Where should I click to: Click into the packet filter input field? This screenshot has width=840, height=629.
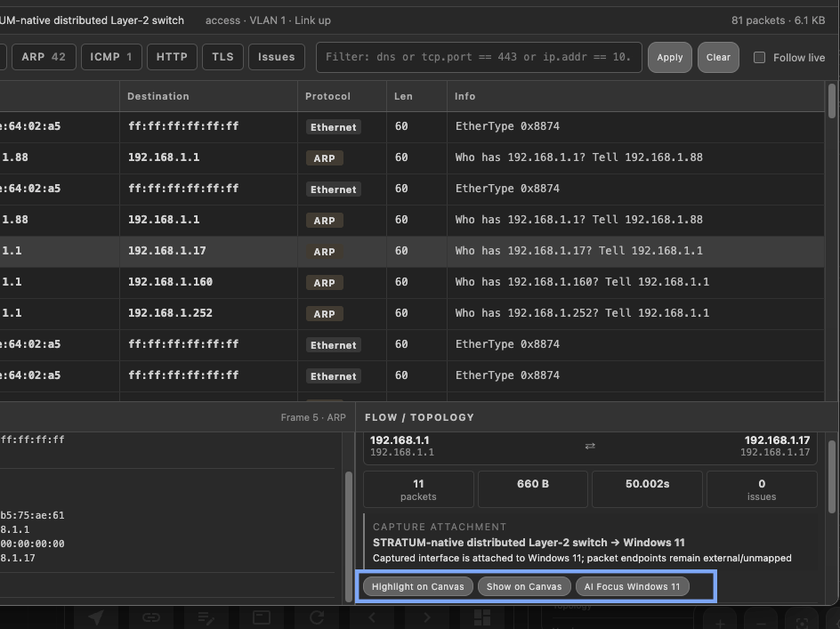click(479, 57)
